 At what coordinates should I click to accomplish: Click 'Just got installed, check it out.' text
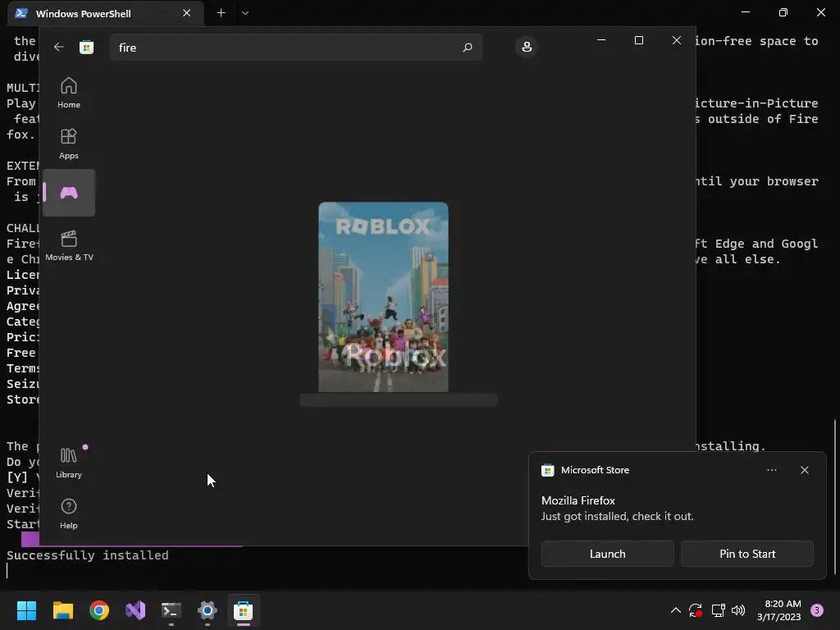[617, 517]
